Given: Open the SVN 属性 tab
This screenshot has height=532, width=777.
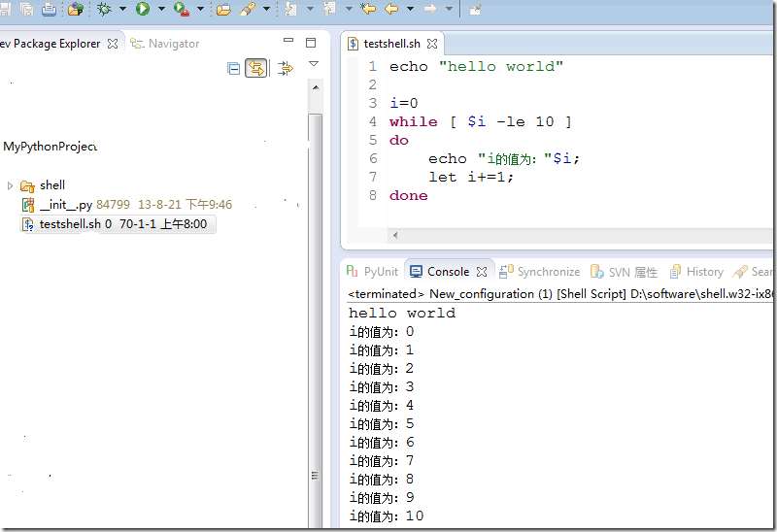Looking at the screenshot, I should 624,272.
